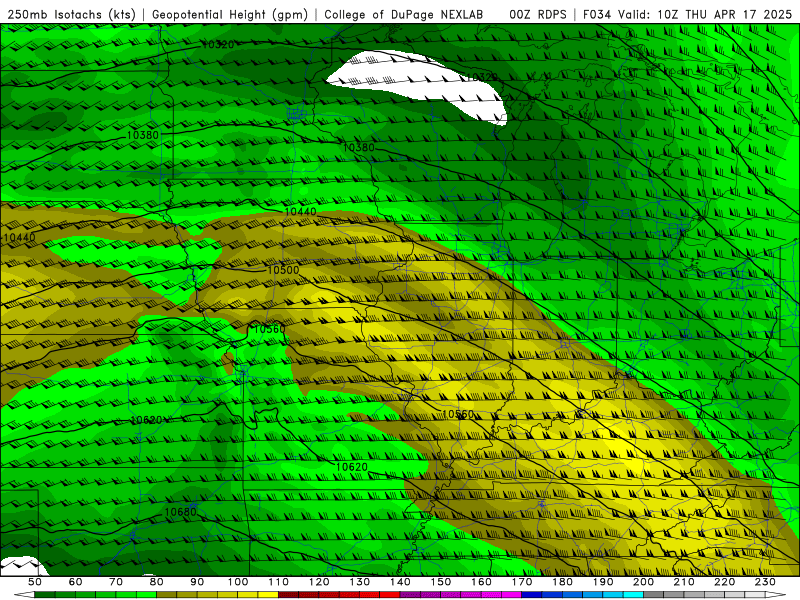Click the 140 value on the color scale
The width and height of the screenshot is (800, 600).
click(400, 582)
